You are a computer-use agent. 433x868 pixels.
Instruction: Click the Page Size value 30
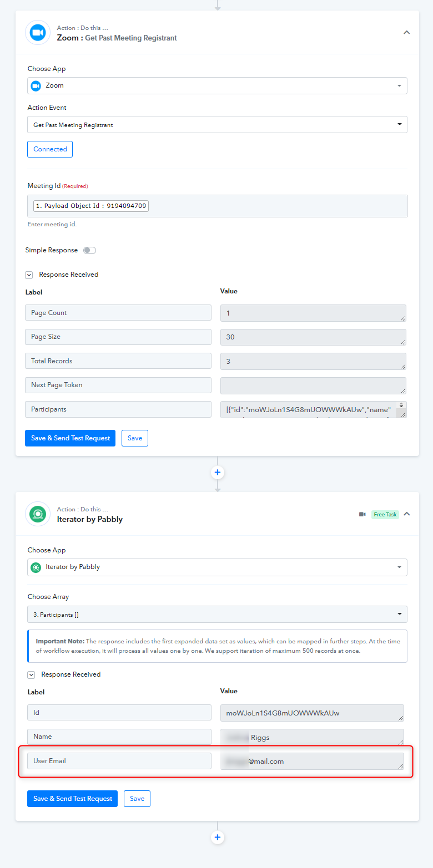click(x=313, y=337)
